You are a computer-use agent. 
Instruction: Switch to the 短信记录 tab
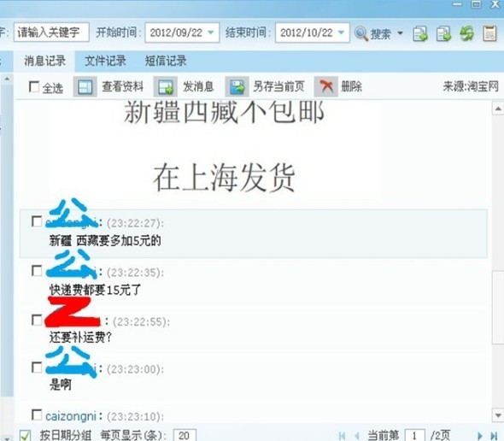166,61
